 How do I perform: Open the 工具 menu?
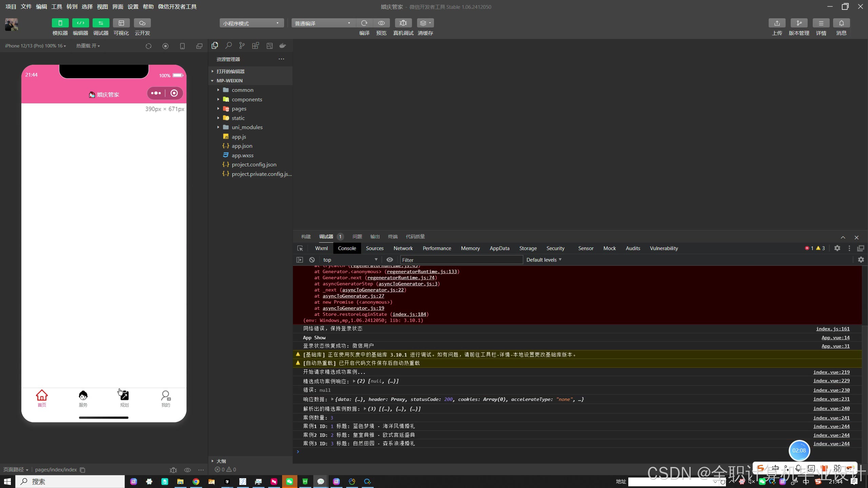(56, 6)
